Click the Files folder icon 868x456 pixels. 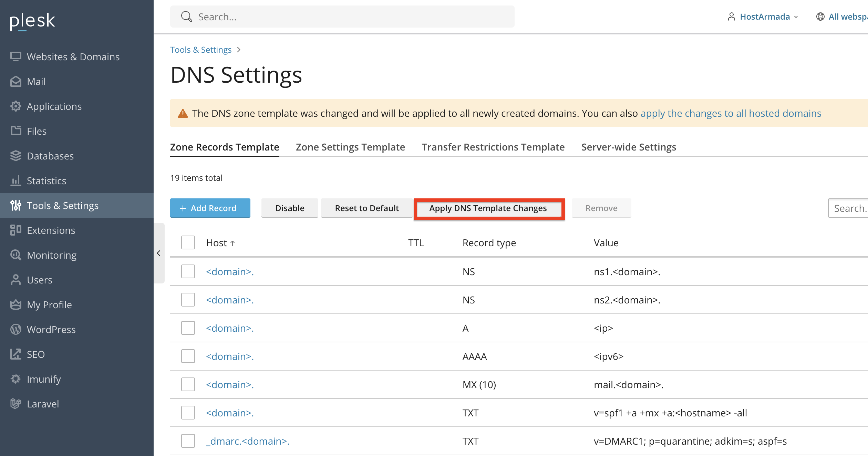point(16,131)
